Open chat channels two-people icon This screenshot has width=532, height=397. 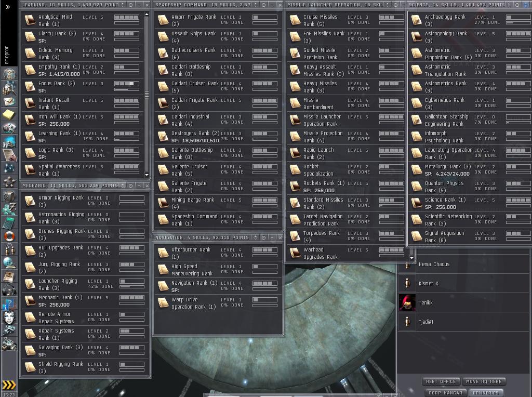click(9, 249)
